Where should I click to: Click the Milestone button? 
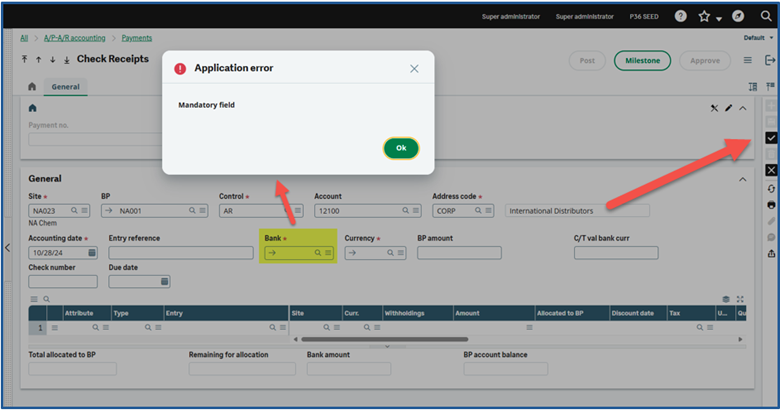[642, 61]
